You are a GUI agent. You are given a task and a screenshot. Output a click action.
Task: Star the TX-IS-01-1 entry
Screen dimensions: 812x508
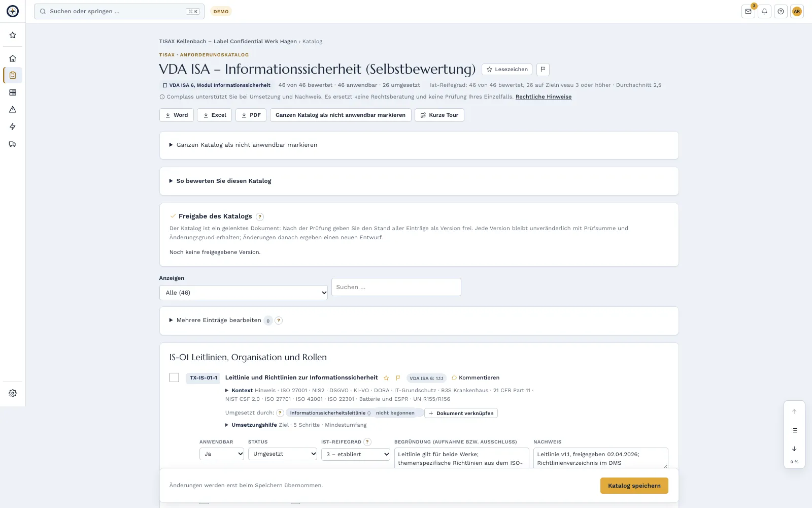[386, 378]
